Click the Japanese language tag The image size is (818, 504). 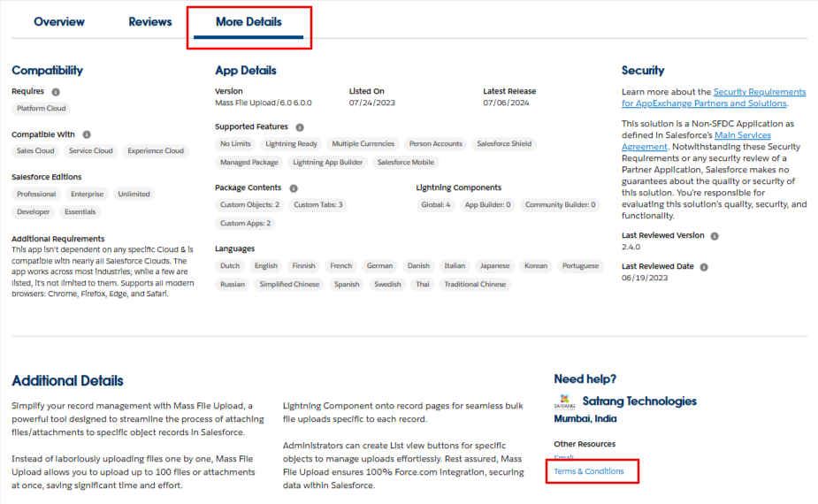coord(494,266)
